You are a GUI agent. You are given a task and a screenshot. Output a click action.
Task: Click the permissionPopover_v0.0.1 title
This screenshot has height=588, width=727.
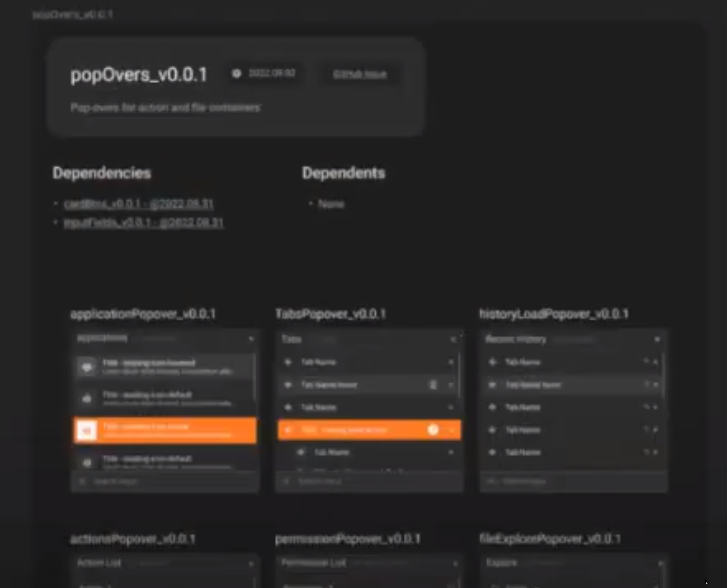coord(348,539)
